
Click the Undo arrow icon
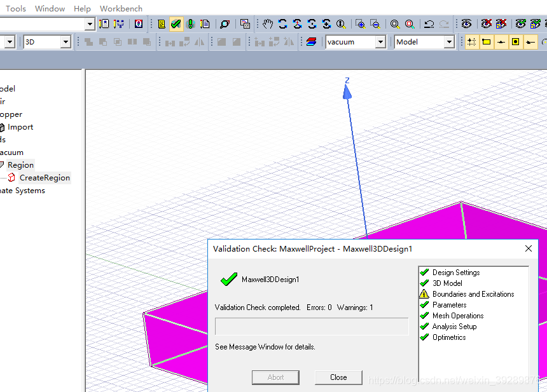pos(429,24)
